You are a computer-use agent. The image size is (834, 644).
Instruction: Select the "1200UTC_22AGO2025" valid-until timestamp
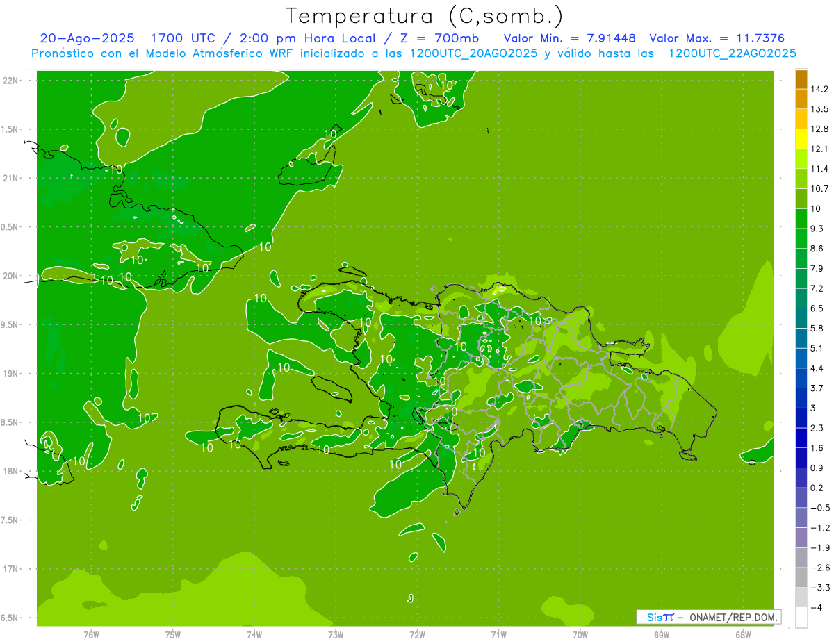pos(732,53)
